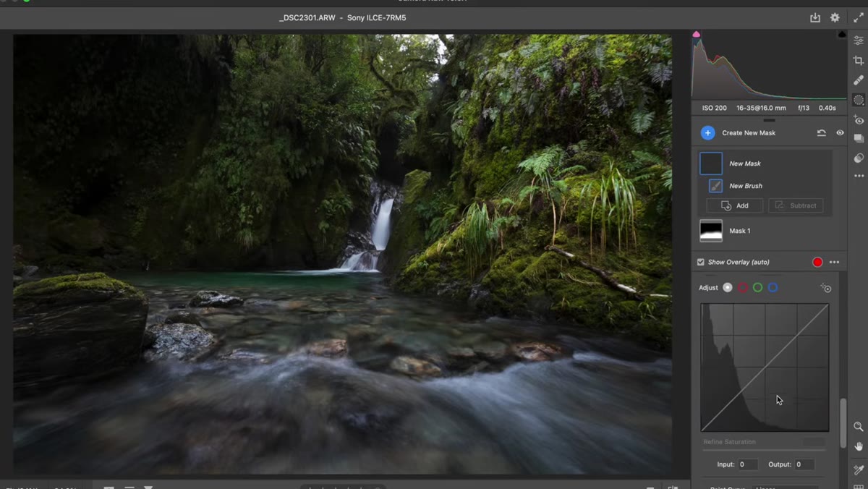Select the white RGB curve channel
The height and width of the screenshot is (489, 868).
pyautogui.click(x=728, y=288)
